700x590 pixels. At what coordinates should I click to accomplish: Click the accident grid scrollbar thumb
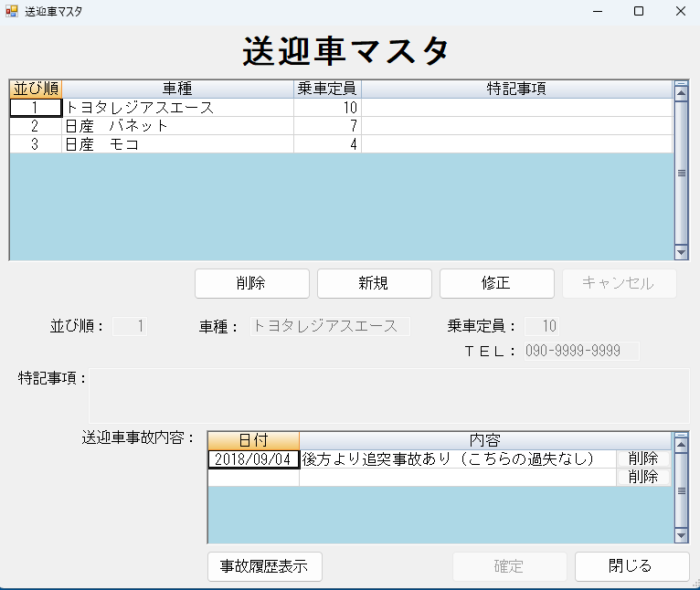click(x=681, y=490)
